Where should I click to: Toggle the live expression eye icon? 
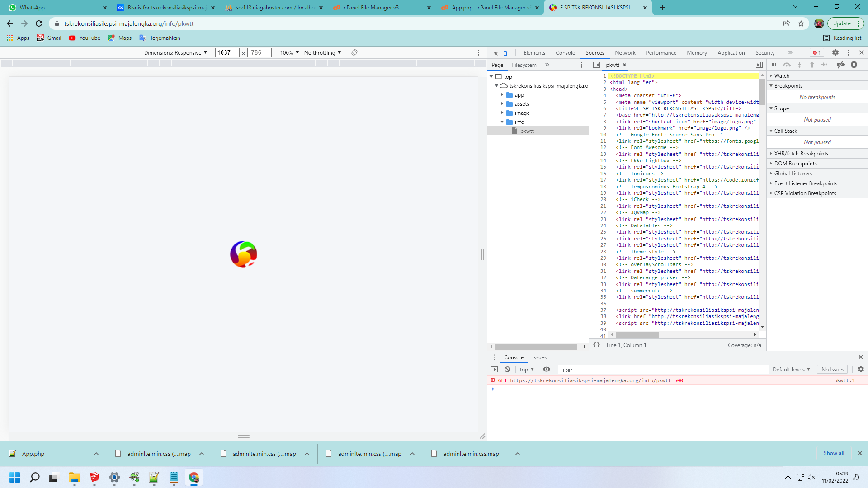(547, 369)
